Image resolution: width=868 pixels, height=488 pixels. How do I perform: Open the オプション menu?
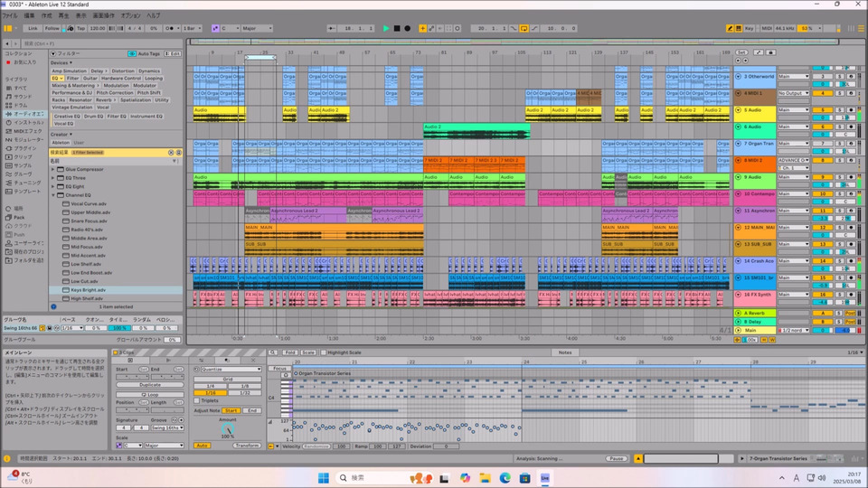click(130, 15)
